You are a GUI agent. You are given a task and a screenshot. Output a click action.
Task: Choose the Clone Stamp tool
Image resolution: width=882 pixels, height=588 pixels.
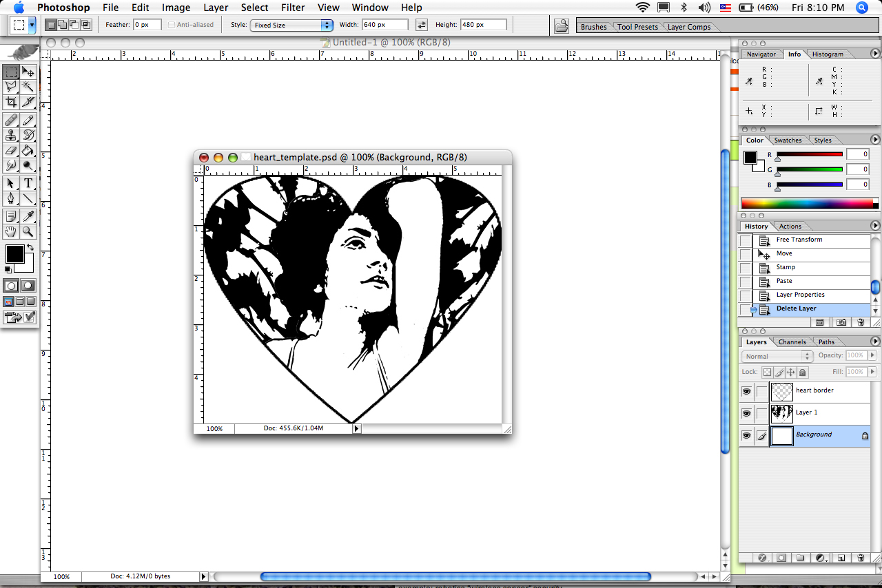(11, 135)
